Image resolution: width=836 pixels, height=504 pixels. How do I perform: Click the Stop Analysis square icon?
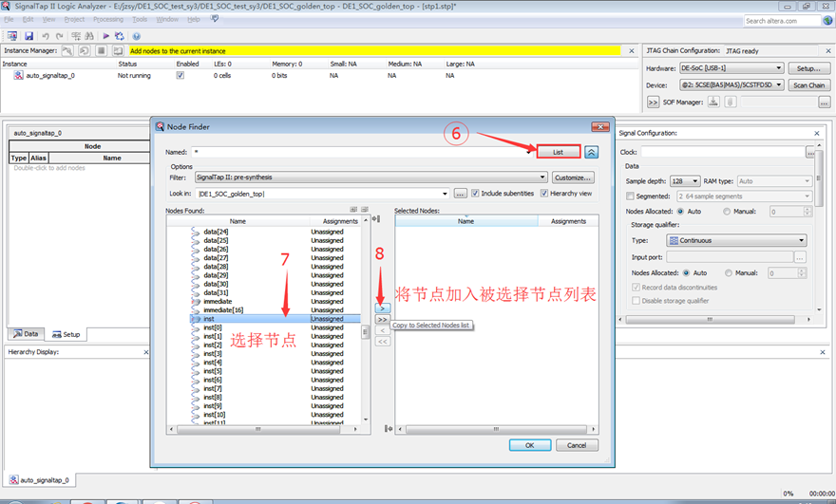point(101,50)
